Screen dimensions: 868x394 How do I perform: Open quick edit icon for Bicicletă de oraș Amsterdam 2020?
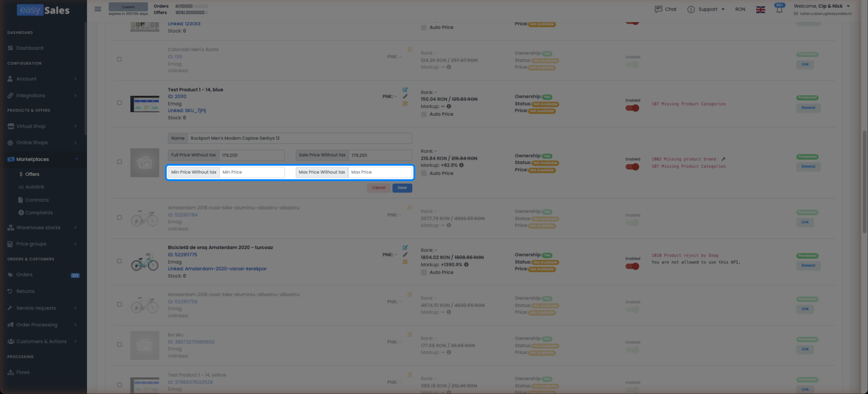coord(405,247)
